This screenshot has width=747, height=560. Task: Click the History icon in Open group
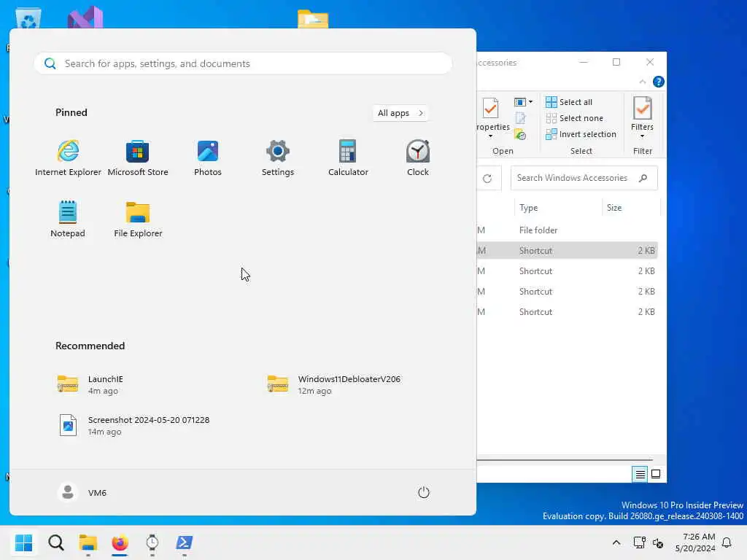[519, 135]
